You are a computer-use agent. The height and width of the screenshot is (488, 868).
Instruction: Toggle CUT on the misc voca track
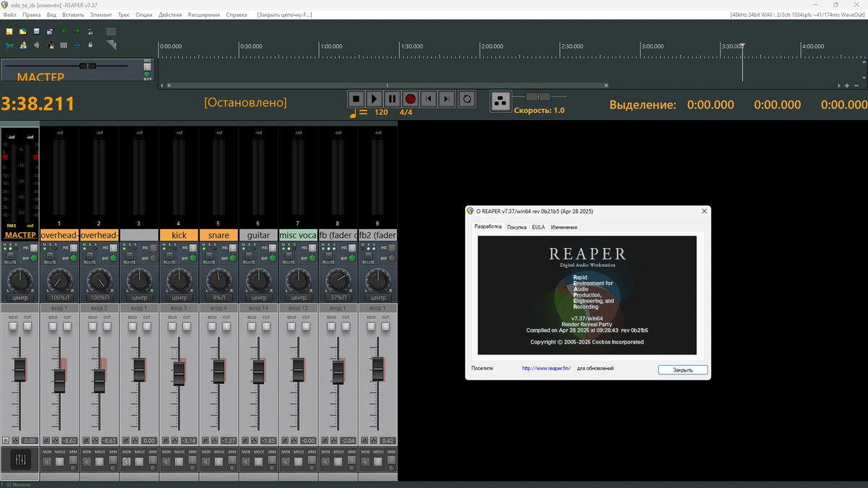(306, 327)
